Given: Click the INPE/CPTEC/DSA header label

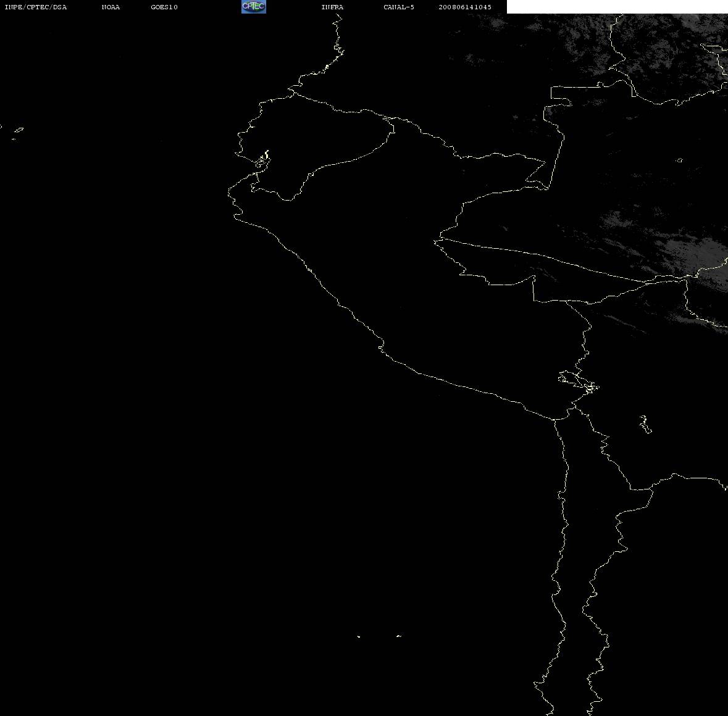Looking at the screenshot, I should point(36,7).
